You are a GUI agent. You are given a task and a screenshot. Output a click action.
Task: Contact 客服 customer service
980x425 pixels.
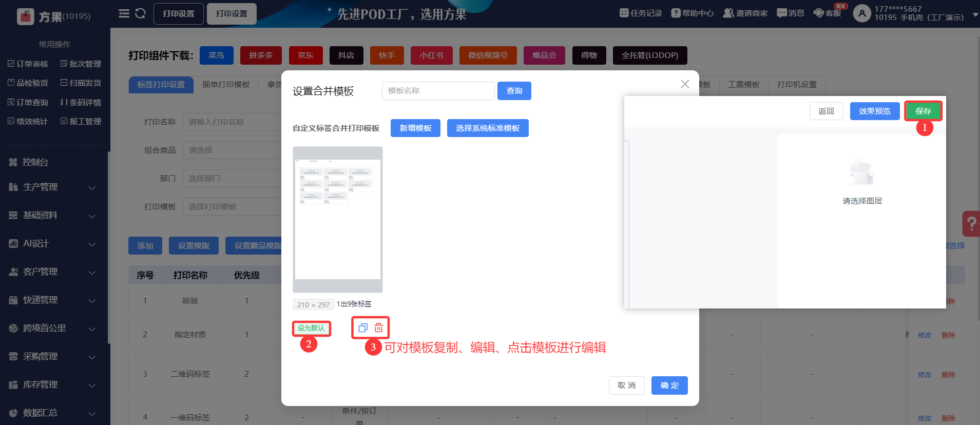coord(828,13)
